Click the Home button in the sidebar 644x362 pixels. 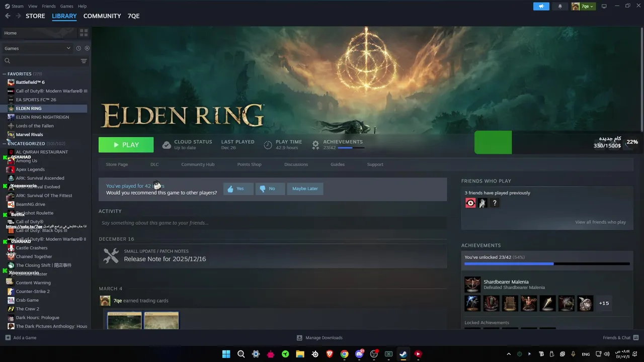(x=39, y=33)
